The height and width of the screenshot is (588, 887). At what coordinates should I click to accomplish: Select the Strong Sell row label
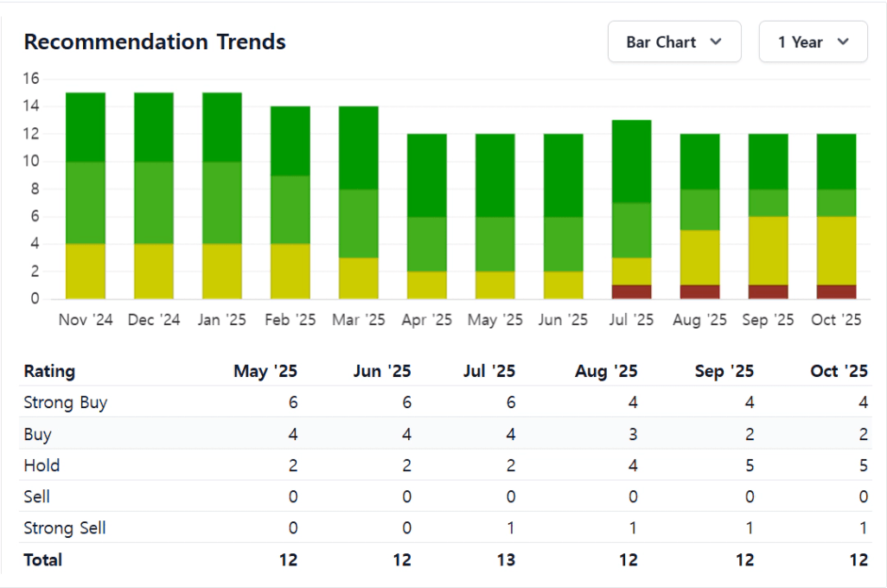tap(65, 528)
